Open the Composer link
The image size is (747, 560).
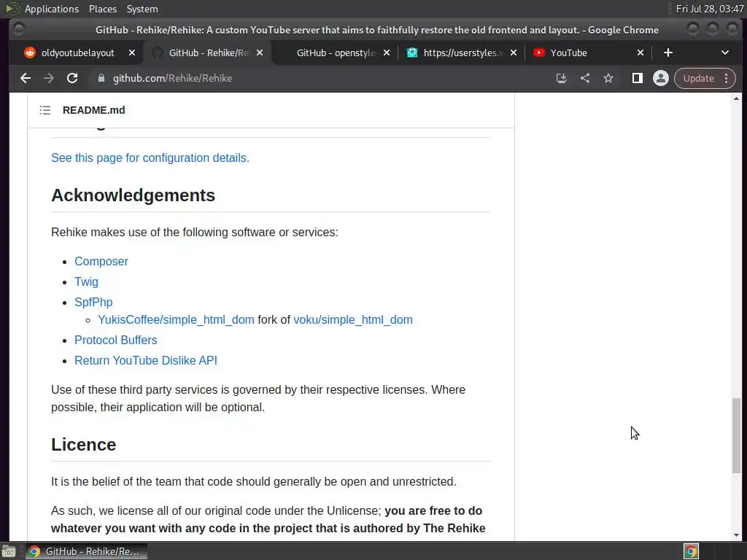click(x=101, y=262)
